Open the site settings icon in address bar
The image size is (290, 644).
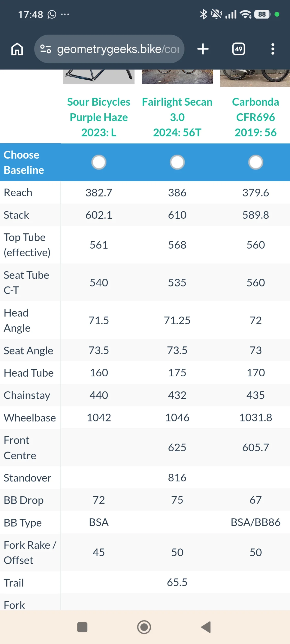[x=45, y=49]
